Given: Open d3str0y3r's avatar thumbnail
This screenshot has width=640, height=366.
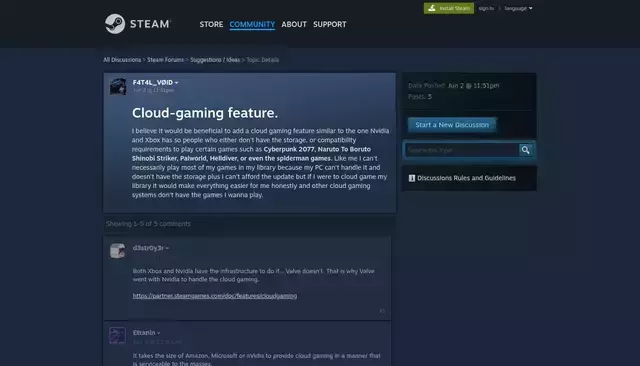Looking at the screenshot, I should [x=118, y=251].
